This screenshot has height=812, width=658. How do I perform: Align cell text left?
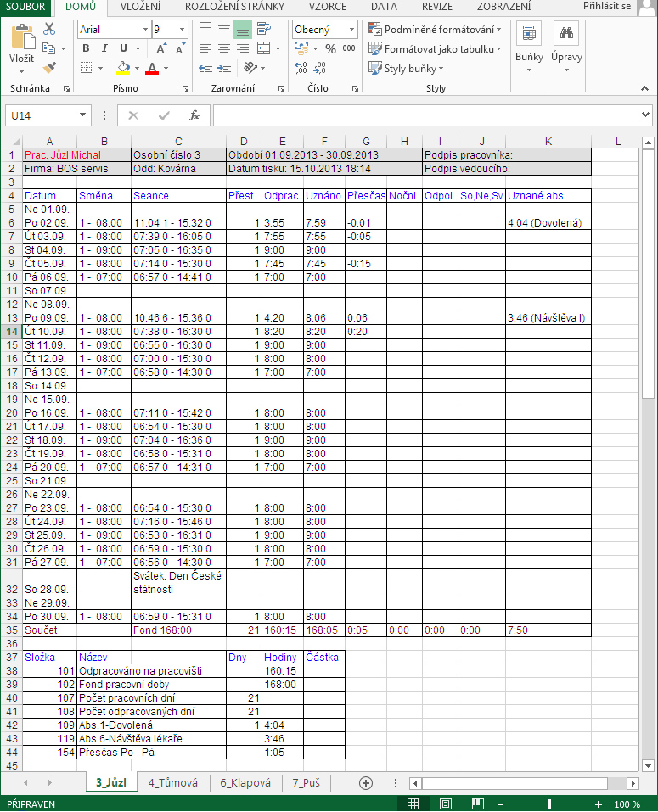[205, 48]
